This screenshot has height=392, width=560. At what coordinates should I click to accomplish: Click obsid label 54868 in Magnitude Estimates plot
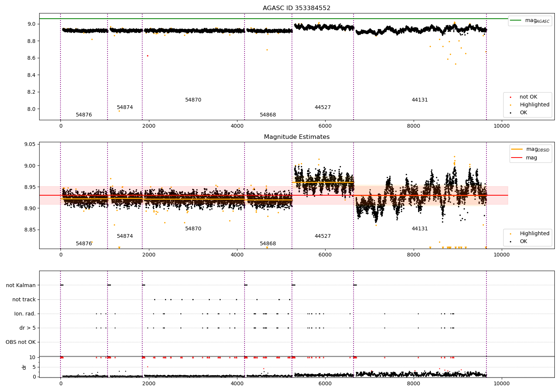tap(268, 243)
